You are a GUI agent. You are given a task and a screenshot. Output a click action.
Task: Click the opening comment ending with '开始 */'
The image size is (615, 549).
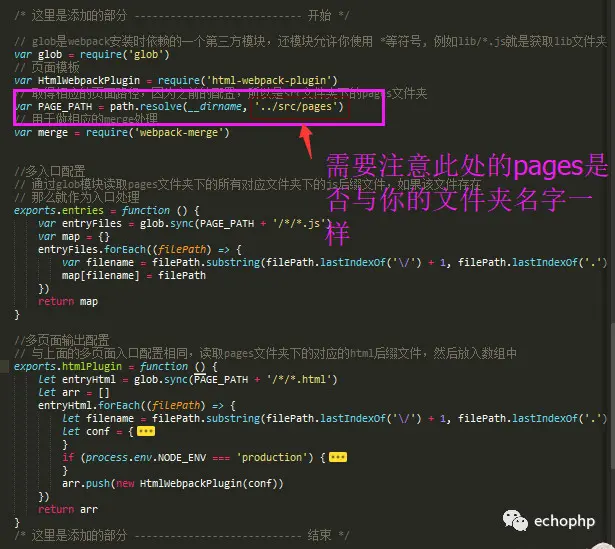point(182,15)
